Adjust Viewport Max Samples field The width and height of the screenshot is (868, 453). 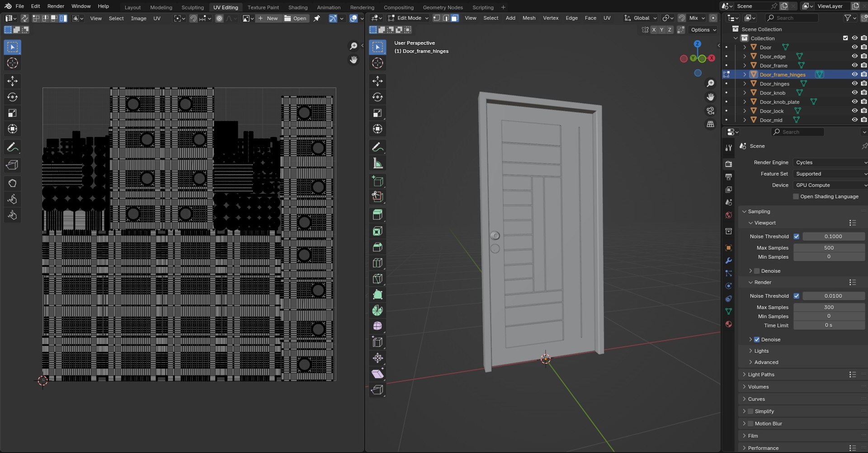click(x=829, y=248)
